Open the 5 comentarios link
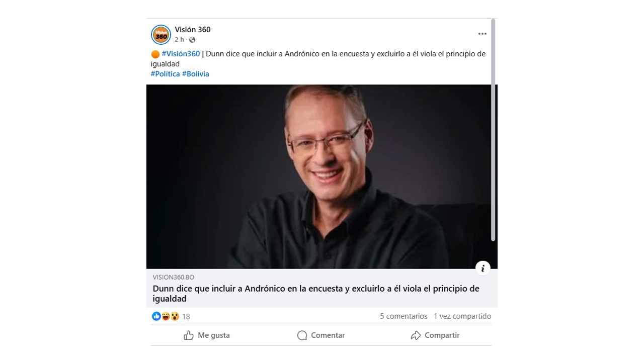Image resolution: width=644 pixels, height=362 pixels. [x=404, y=316]
